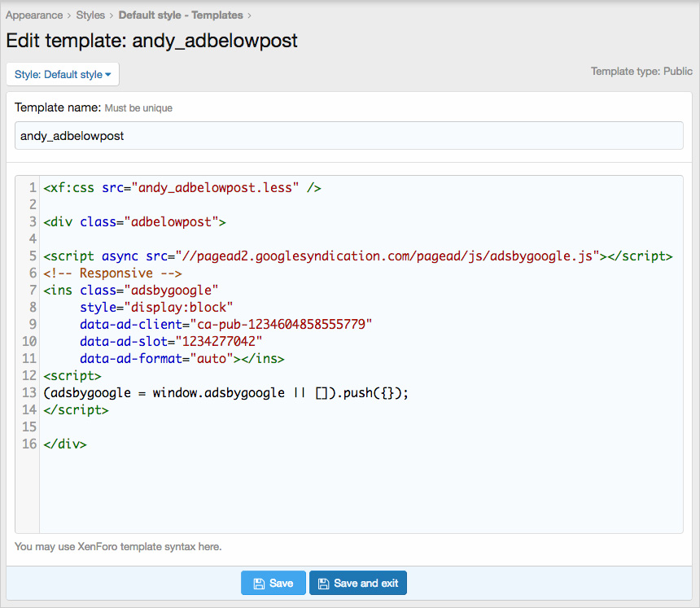Click the closing div tag line
The image size is (700, 608).
[65, 444]
